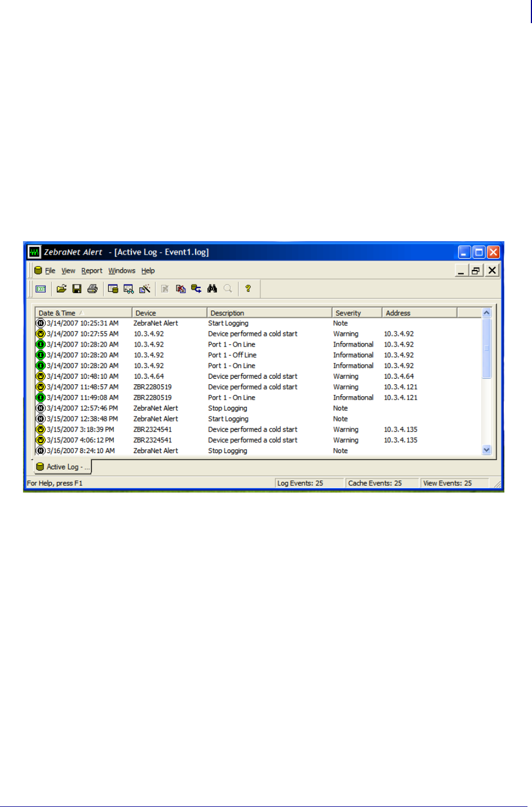
Task: Open the Windows menu
Action: tap(122, 271)
